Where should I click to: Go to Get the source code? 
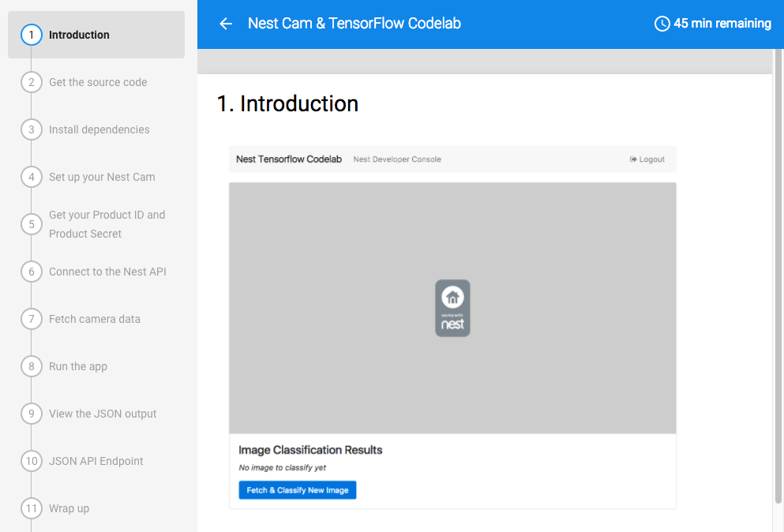point(96,82)
